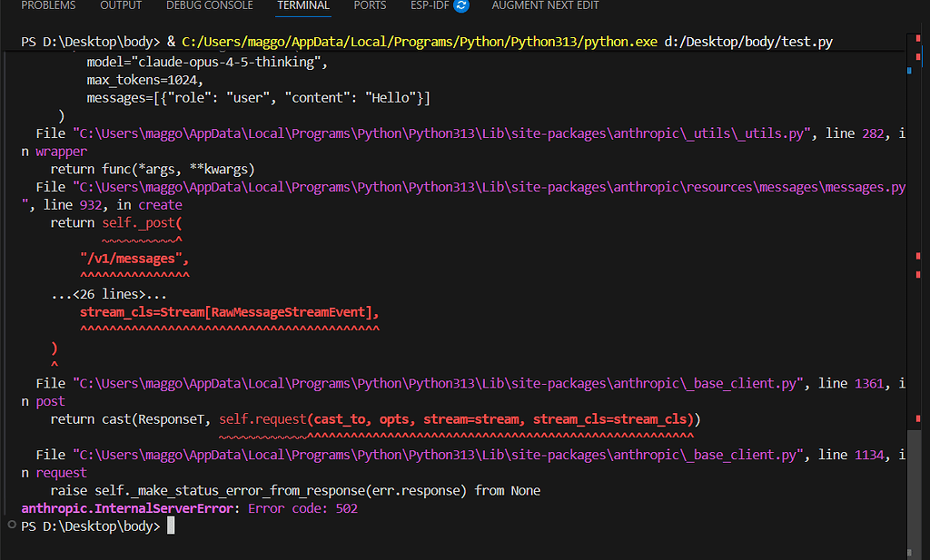930x560 pixels.
Task: Follow the messages.py traceback file link
Action: pyautogui.click(x=490, y=187)
